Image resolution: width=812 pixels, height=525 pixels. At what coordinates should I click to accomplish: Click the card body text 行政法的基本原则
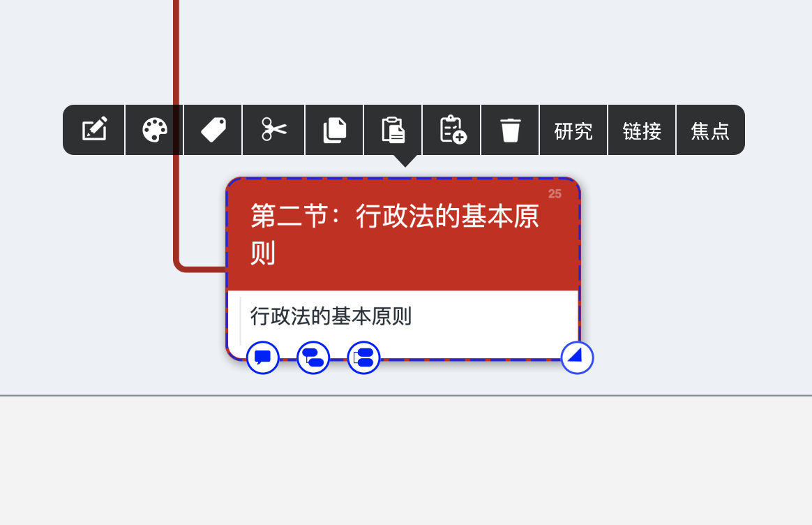[x=331, y=316]
